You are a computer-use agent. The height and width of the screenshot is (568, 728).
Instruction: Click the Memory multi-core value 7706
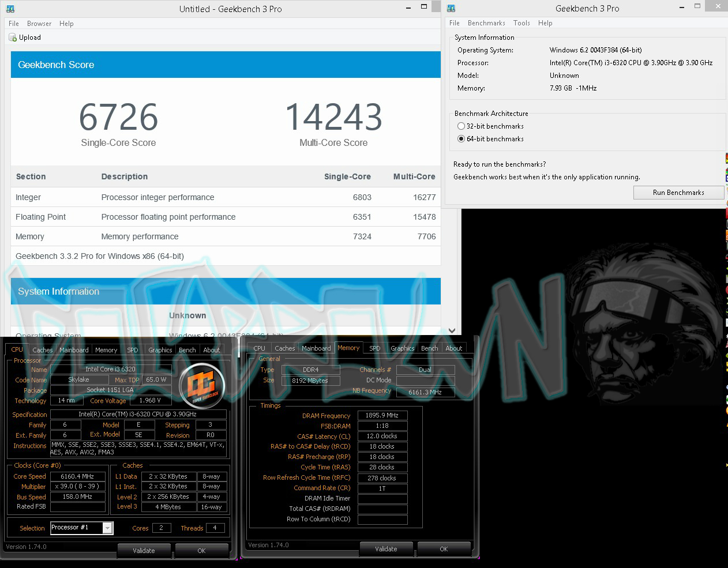click(426, 236)
